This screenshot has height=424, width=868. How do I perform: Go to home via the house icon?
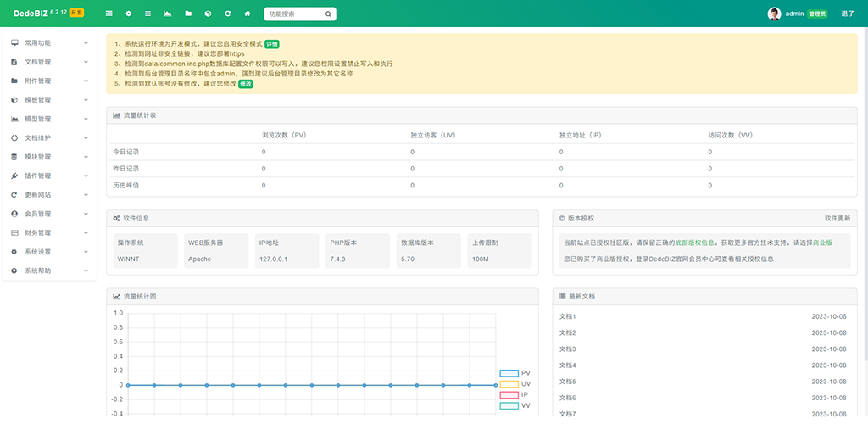[x=247, y=14]
